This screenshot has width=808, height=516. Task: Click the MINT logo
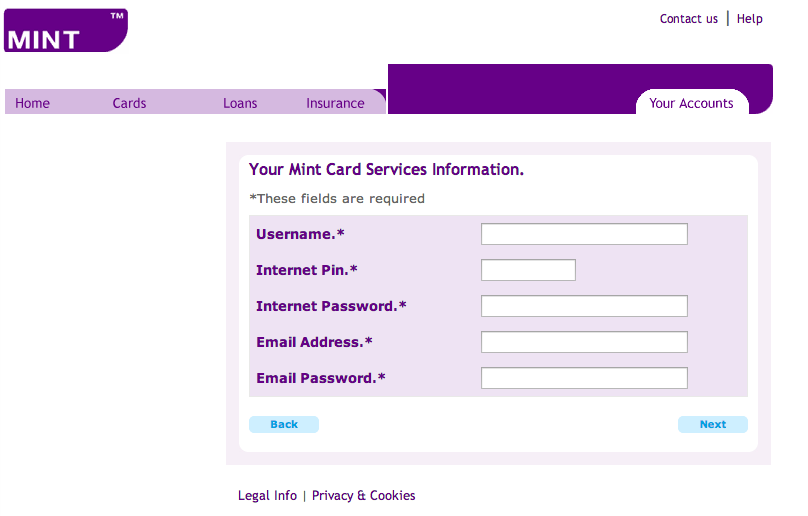[66, 30]
